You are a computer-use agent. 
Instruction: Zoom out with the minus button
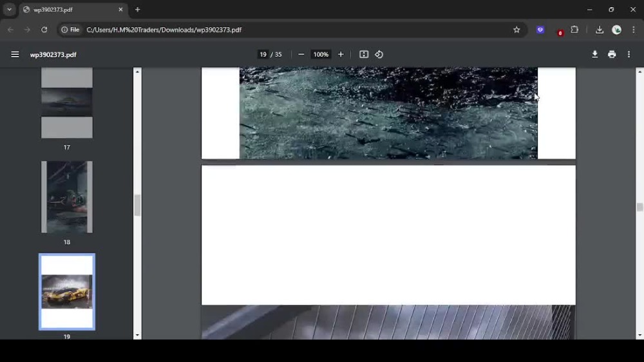[x=301, y=54]
